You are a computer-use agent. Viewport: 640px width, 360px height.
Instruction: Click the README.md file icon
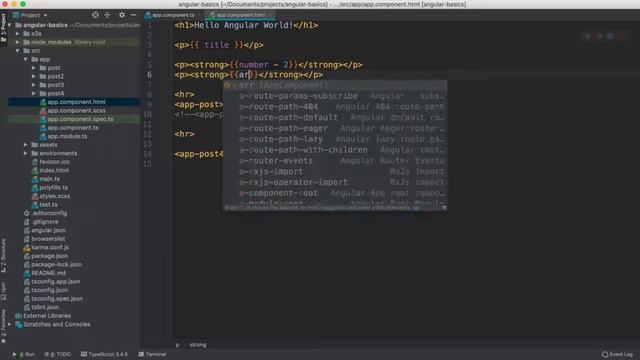point(27,273)
